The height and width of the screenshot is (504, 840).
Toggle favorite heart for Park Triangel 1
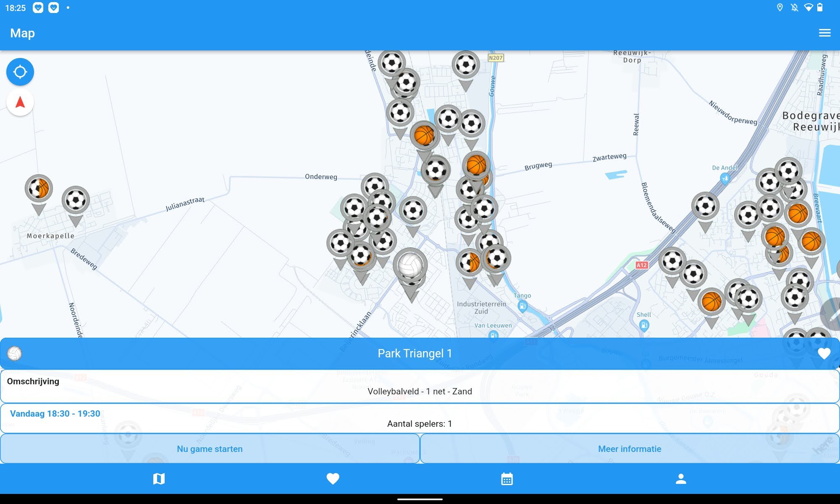(x=824, y=354)
